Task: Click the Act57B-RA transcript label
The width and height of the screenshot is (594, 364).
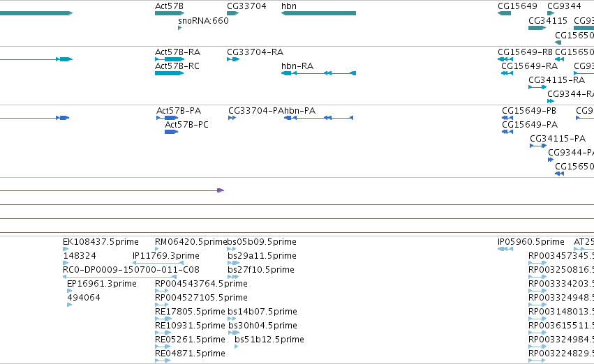Action: pyautogui.click(x=178, y=52)
